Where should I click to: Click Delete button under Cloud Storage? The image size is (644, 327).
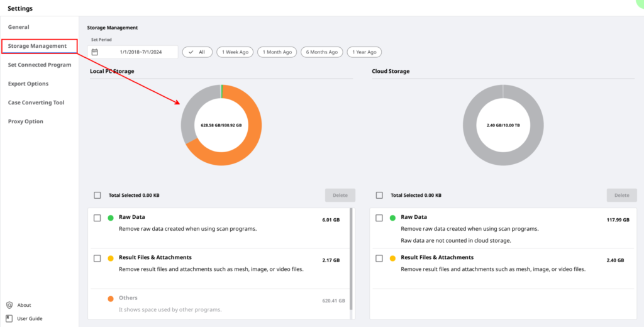point(622,195)
